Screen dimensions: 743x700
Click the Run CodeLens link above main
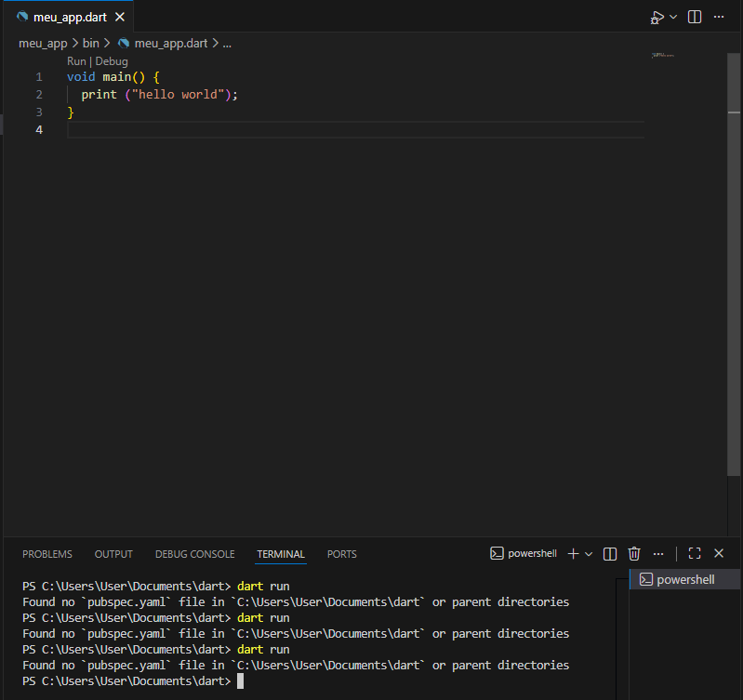tap(76, 61)
